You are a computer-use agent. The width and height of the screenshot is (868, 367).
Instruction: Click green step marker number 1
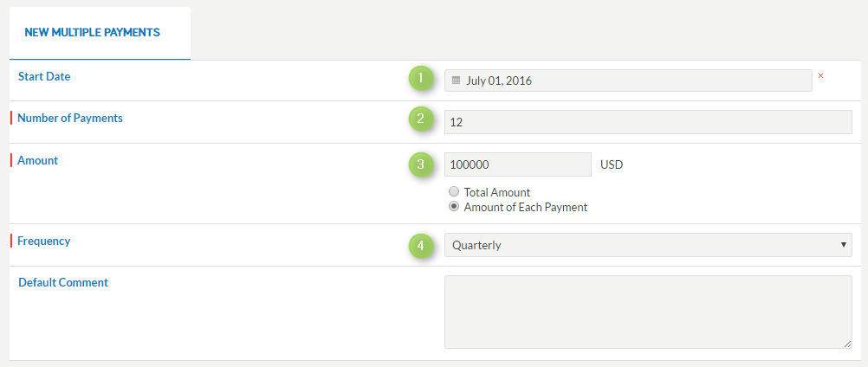pos(421,78)
